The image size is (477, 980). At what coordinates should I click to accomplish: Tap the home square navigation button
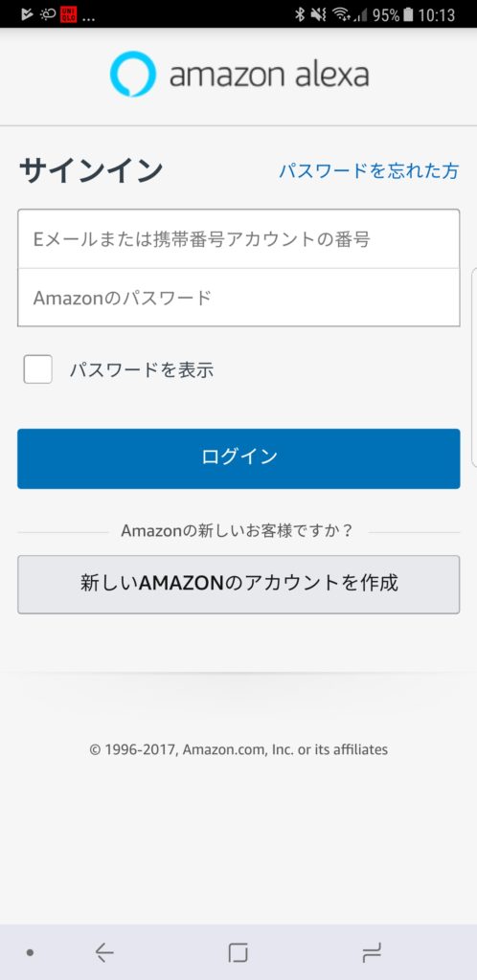(238, 952)
